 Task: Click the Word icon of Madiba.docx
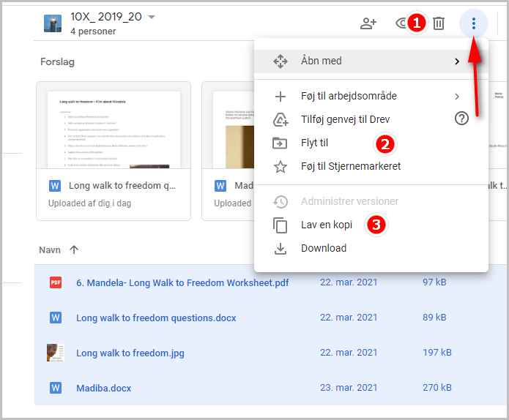(56, 388)
